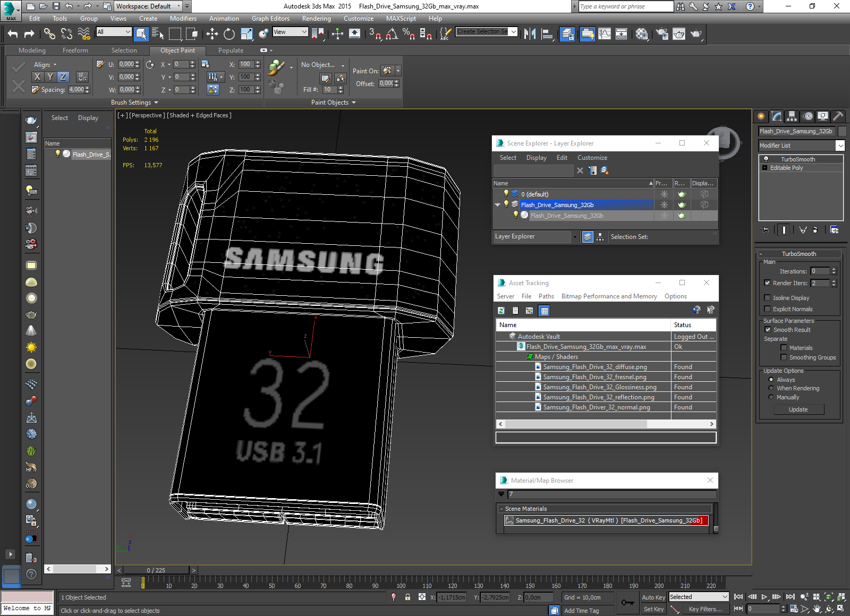Open the Modify command panel tab
Screen dimensions: 850x616
(x=777, y=116)
